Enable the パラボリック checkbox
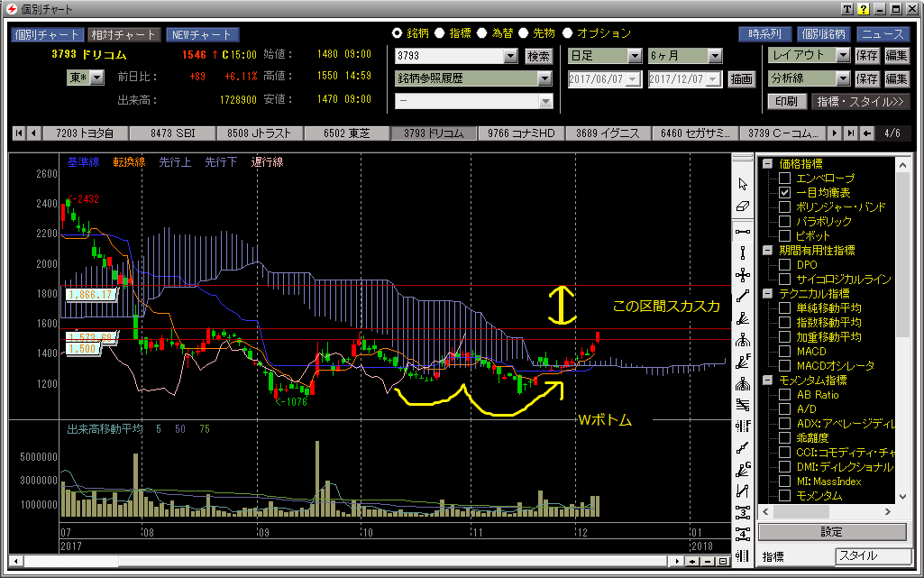924x578 pixels. 784,222
